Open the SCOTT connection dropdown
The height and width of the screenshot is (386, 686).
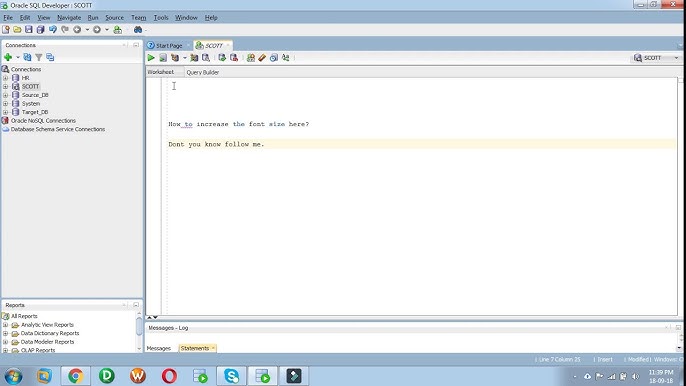point(676,58)
